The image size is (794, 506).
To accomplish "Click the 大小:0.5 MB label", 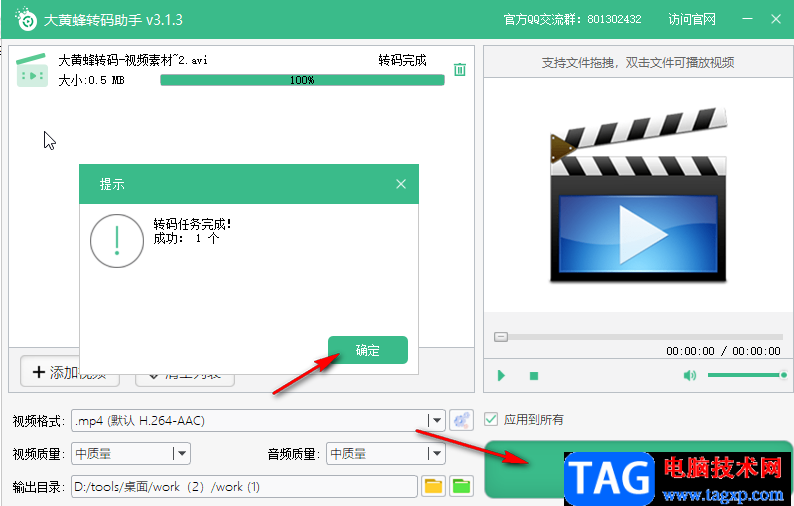I will (x=91, y=80).
